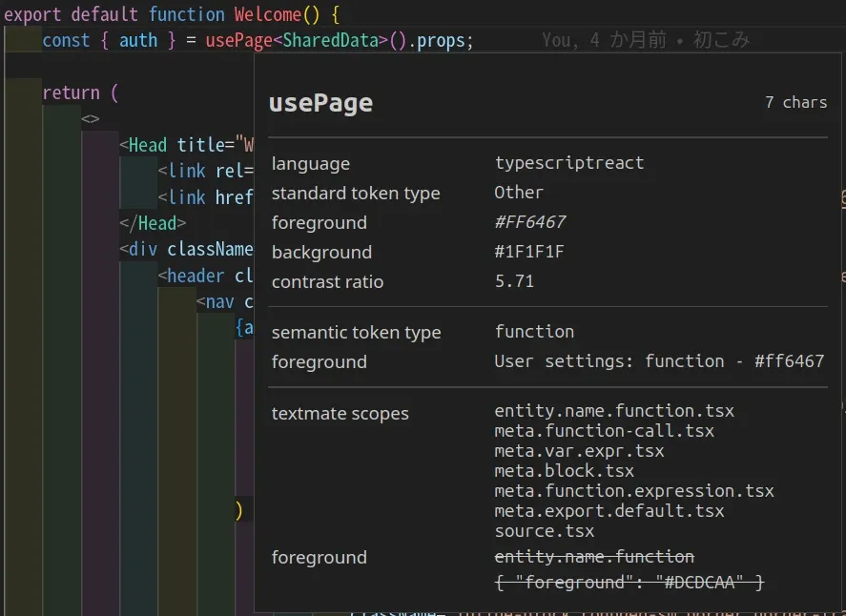Viewport: 846px width, 616px height.
Task: Click the auth variable in destructuring
Action: (138, 41)
